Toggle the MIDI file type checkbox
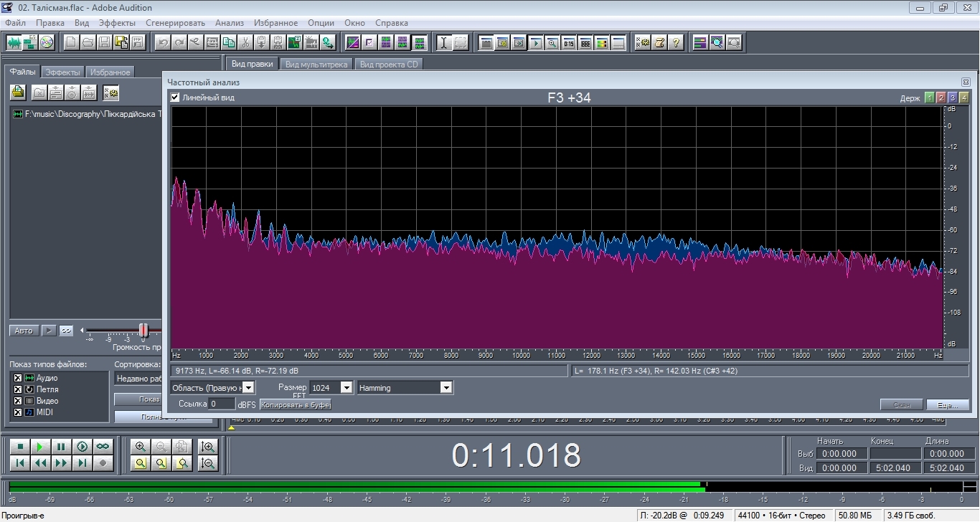980x522 pixels. pyautogui.click(x=18, y=412)
